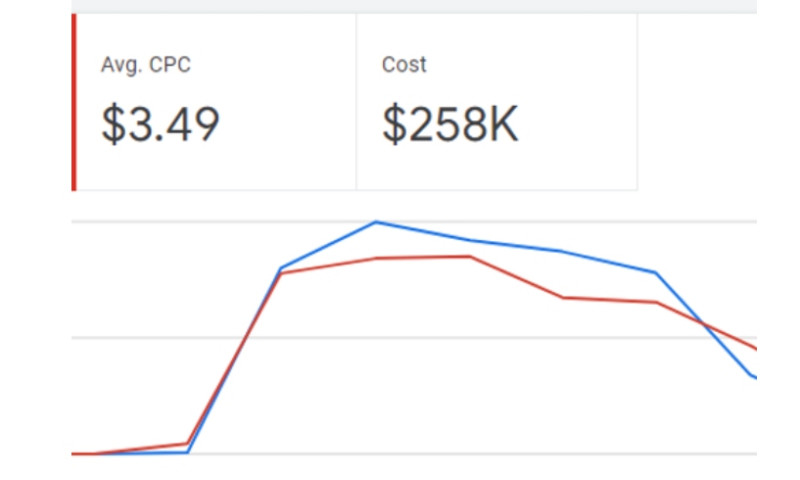Click the red line's endpoint at right edge
This screenshot has width=800, height=480.
pyautogui.click(x=754, y=348)
